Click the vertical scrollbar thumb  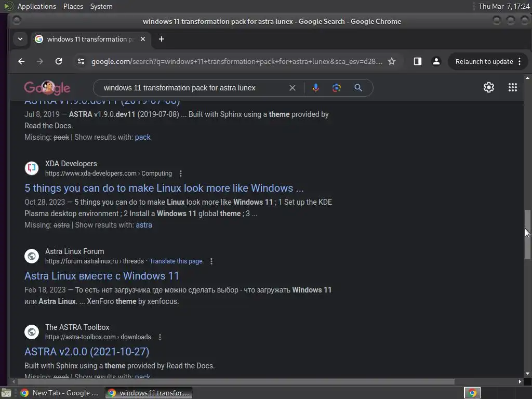coord(527,234)
